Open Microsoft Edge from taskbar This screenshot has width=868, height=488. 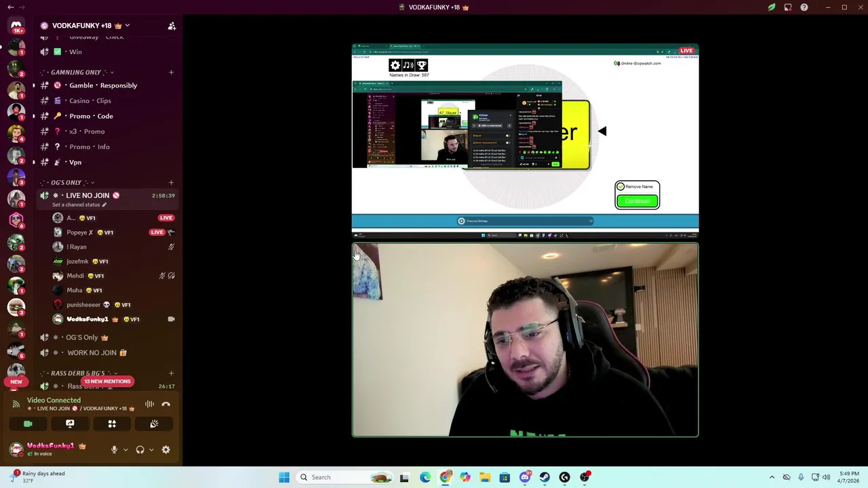(425, 477)
